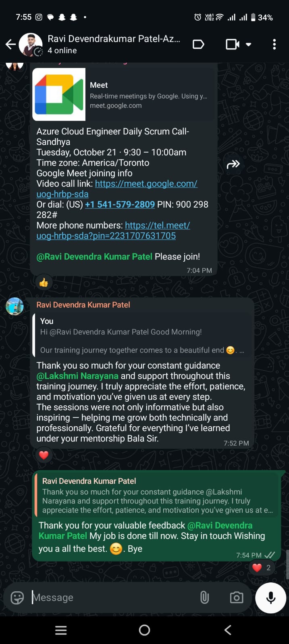Open the label tag icon in header
289x644 pixels.
(x=198, y=44)
